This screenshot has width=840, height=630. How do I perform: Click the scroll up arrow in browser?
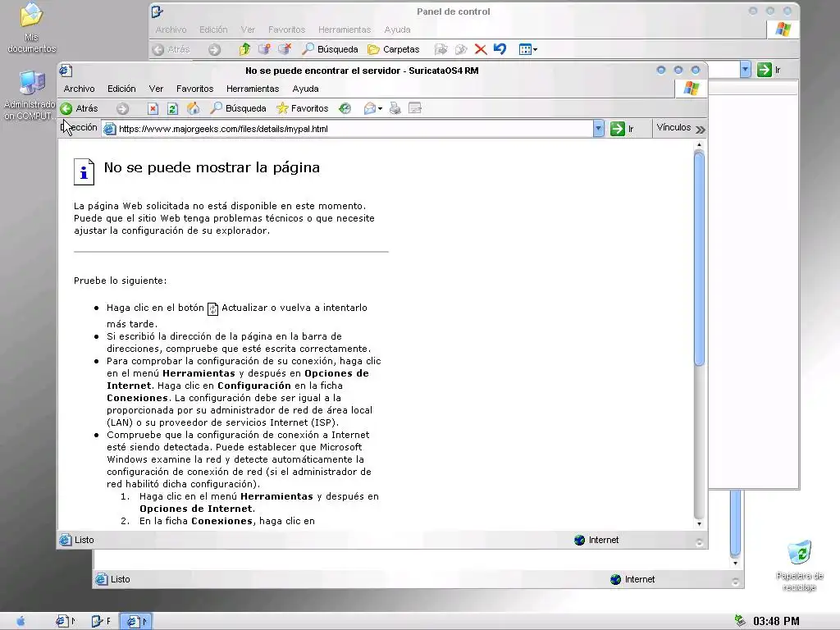tap(699, 145)
